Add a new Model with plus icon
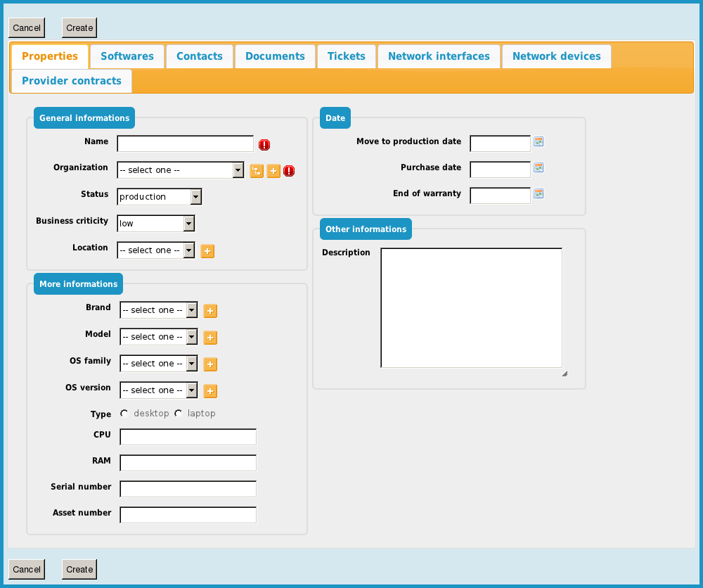Viewport: 703px width, 588px height. click(x=210, y=338)
